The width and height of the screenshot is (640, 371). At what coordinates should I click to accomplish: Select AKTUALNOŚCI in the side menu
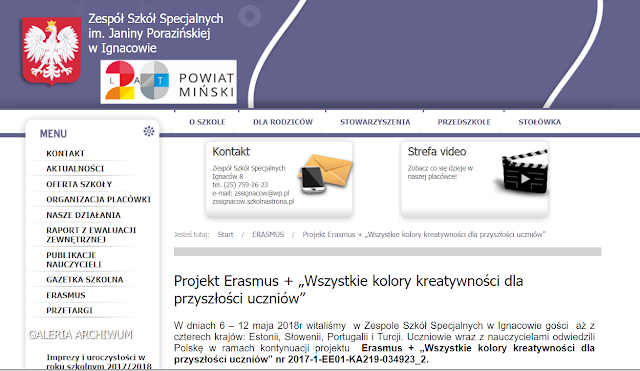[75, 169]
